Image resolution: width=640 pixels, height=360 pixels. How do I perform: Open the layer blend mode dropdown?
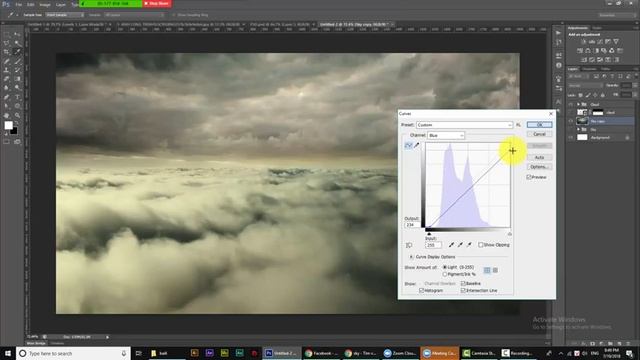pos(585,86)
